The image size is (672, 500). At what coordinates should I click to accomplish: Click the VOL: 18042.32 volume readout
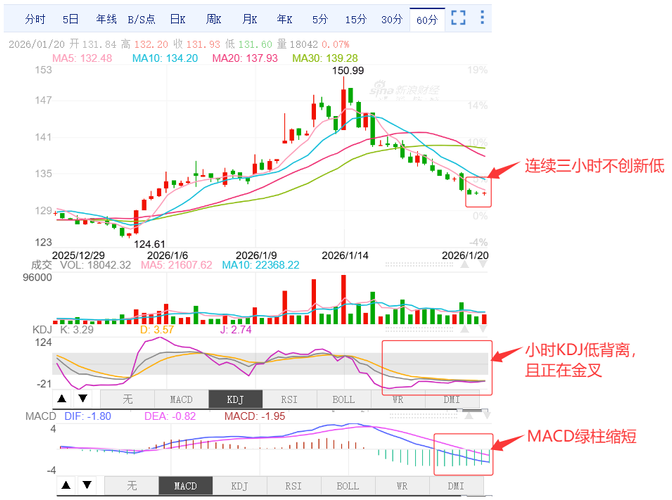coord(95,265)
